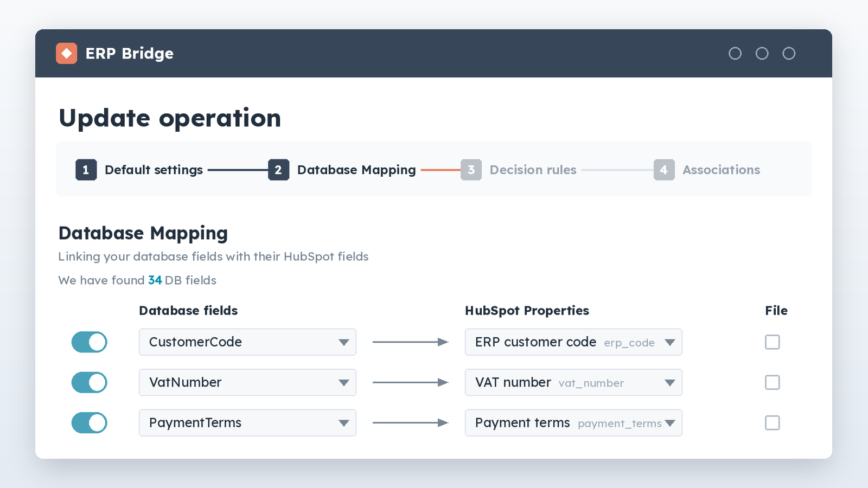
Task: Click the File column header
Action: click(776, 311)
